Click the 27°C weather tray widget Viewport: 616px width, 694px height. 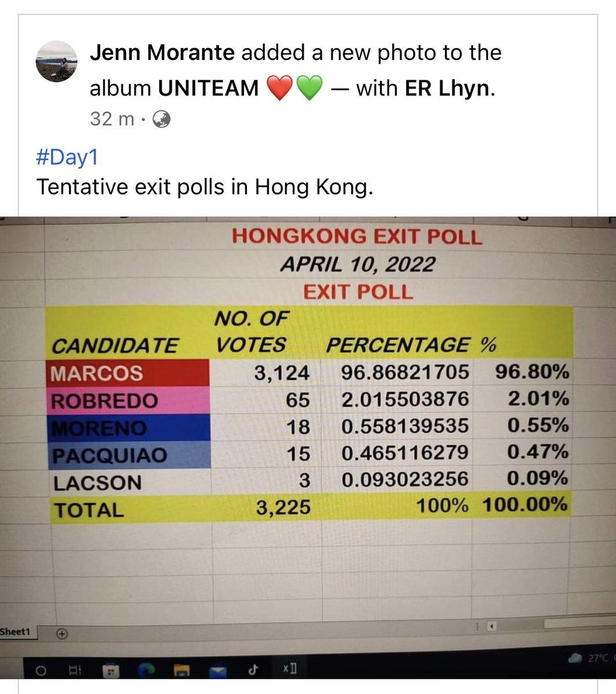(x=591, y=658)
